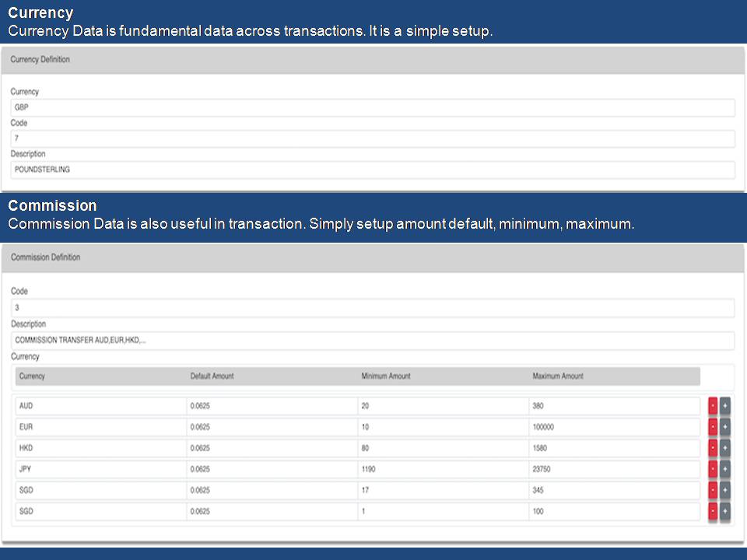Viewport: 747px width, 560px height.
Task: Click the minus button on HKD row
Action: [x=713, y=448]
